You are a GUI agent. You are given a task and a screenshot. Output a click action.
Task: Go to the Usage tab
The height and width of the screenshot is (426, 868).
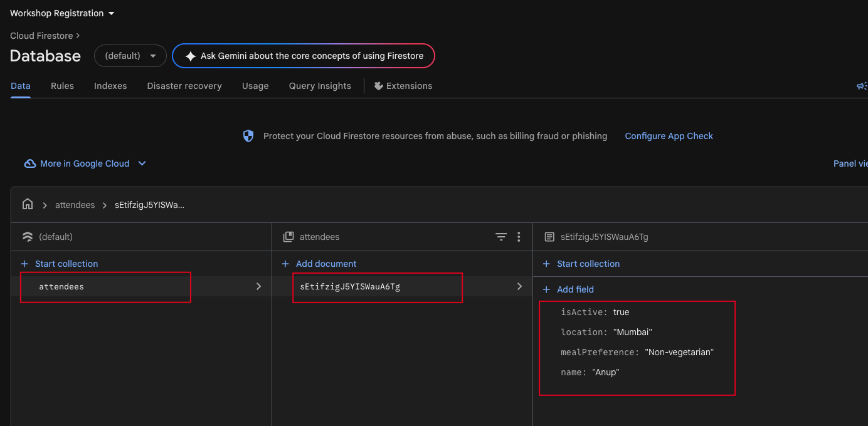coord(255,86)
